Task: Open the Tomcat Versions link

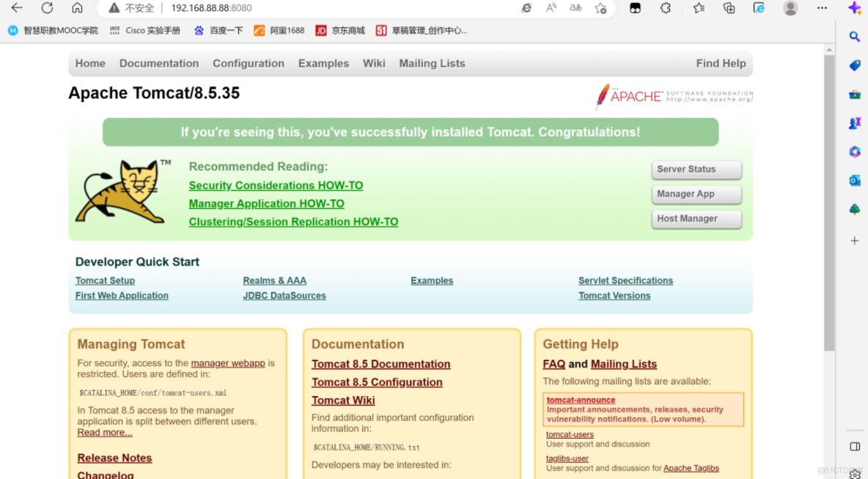Action: point(614,296)
